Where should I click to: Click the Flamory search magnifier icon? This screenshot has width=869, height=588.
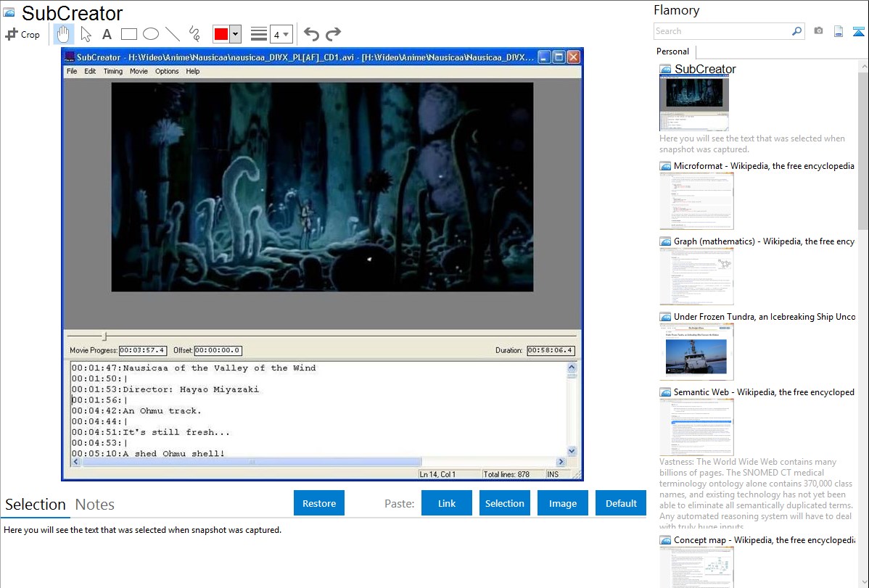[796, 31]
